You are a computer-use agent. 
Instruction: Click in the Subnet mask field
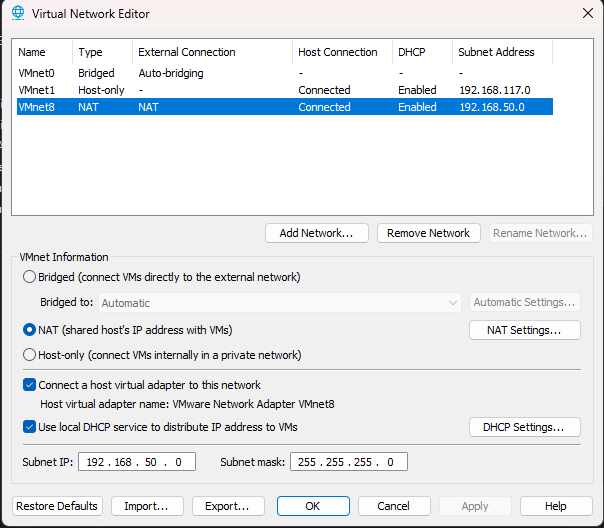pos(348,462)
